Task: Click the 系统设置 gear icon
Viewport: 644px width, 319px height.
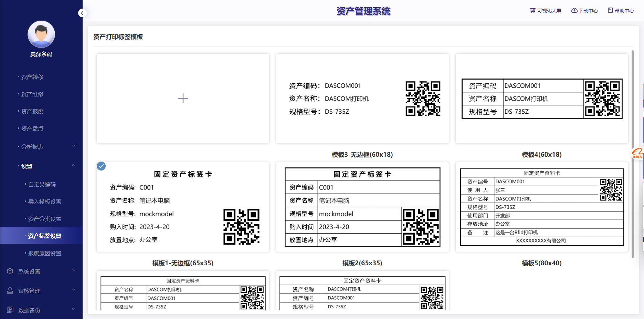Action: click(x=10, y=271)
